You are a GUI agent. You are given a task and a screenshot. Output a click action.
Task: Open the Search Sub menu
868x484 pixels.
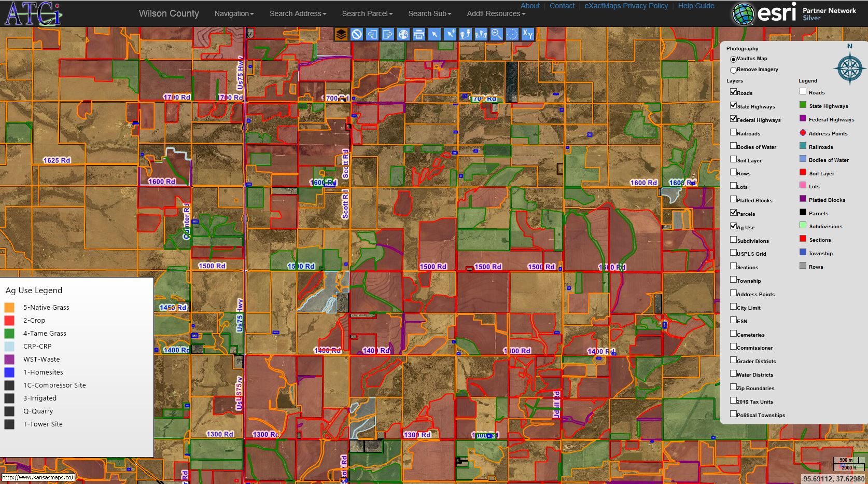429,13
